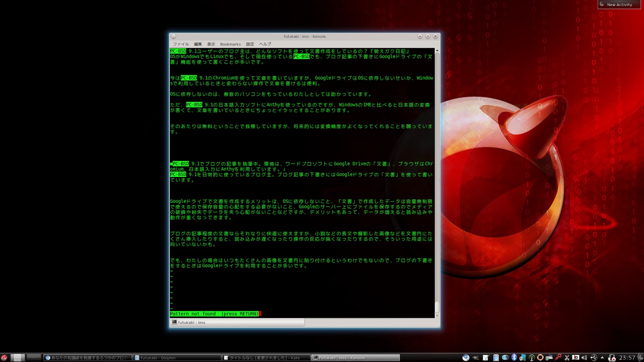Open the panel toolbox cashew at right edge
Image resolution: width=644 pixels, height=362 pixels.
click(x=641, y=358)
